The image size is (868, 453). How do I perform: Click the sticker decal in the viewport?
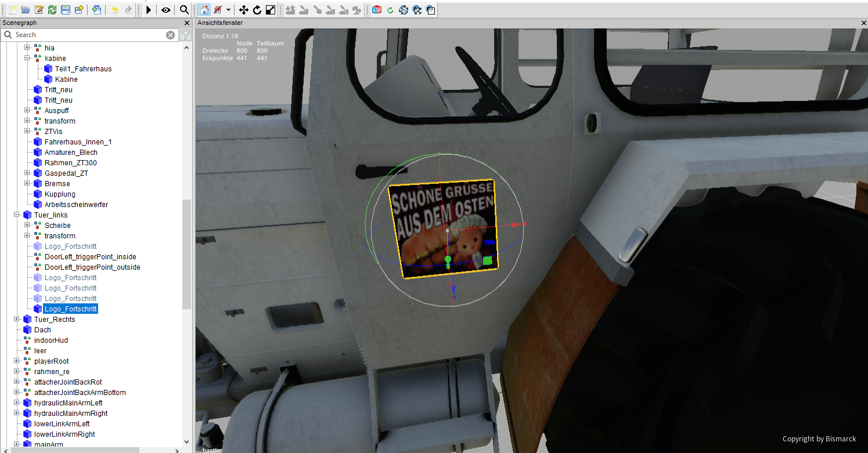click(442, 229)
